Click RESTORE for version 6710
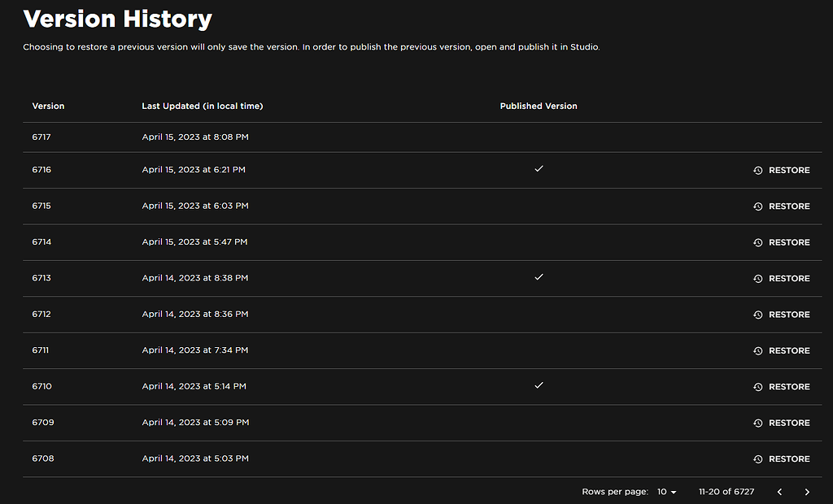The image size is (833, 504). pyautogui.click(x=787, y=386)
